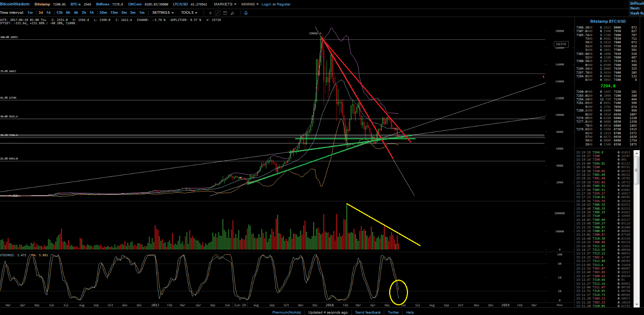Click the 19666 peak price label

[x=314, y=33]
